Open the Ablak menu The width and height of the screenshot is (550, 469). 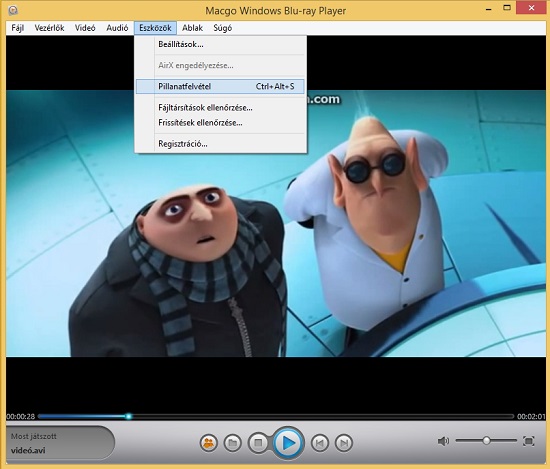(192, 28)
